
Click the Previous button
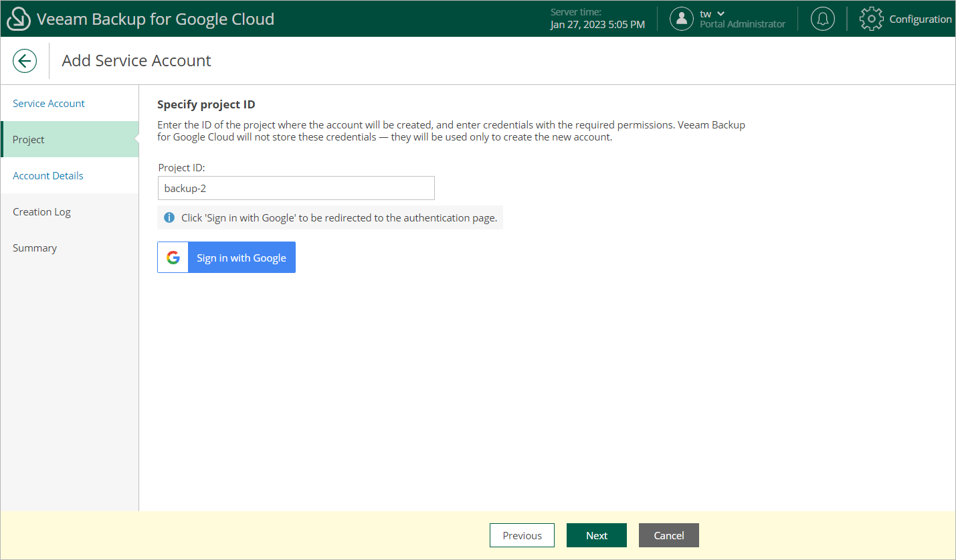click(522, 535)
